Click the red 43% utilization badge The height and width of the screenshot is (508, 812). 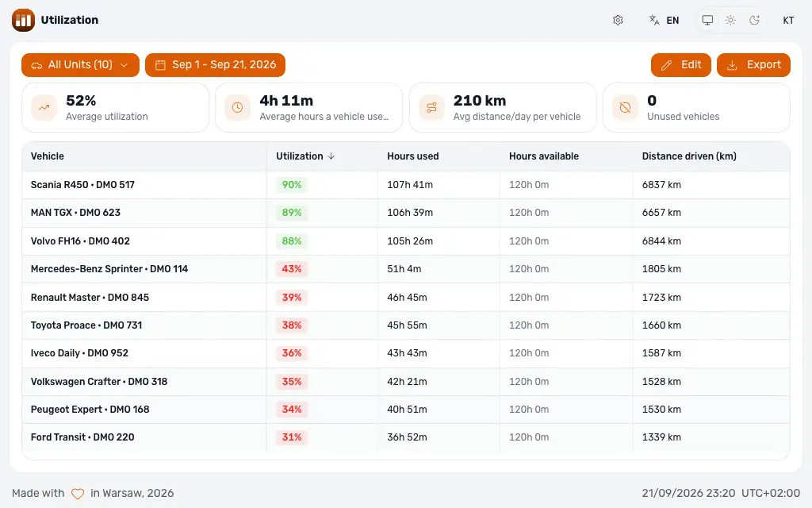click(x=292, y=269)
